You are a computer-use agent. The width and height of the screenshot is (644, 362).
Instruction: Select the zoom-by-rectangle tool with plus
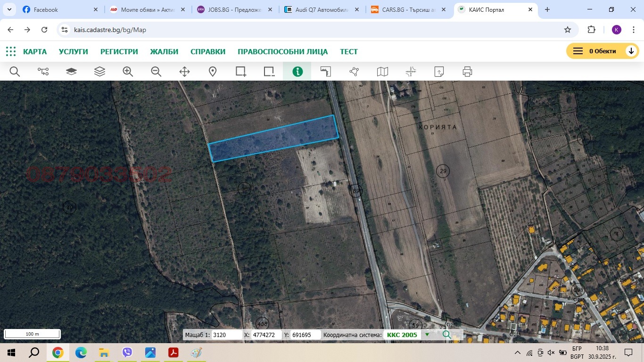(x=240, y=72)
